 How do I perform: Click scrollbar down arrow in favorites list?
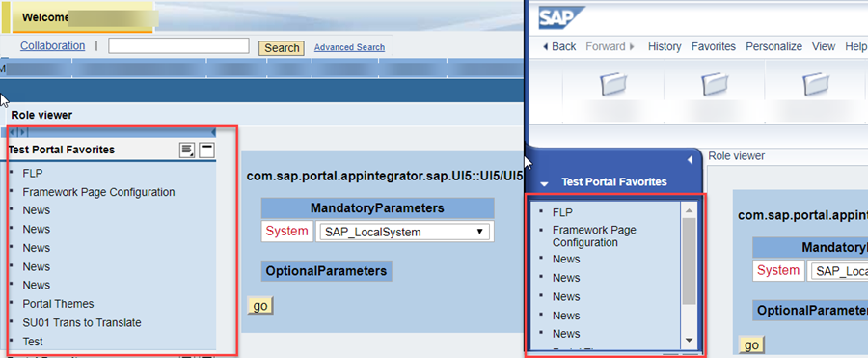point(689,340)
